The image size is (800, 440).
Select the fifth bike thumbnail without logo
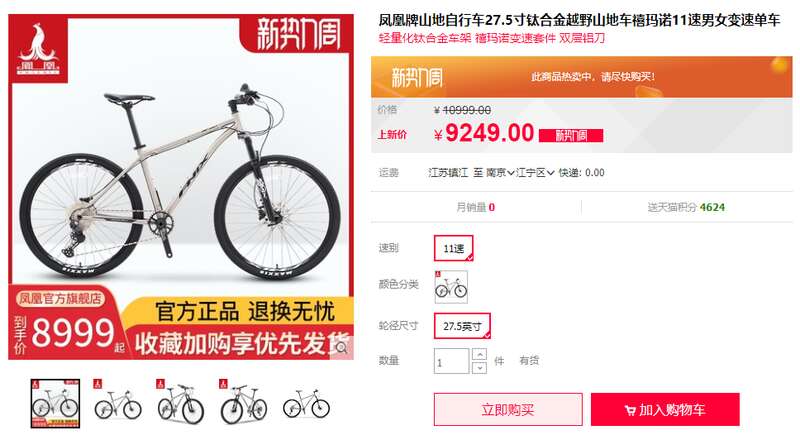pos(306,403)
